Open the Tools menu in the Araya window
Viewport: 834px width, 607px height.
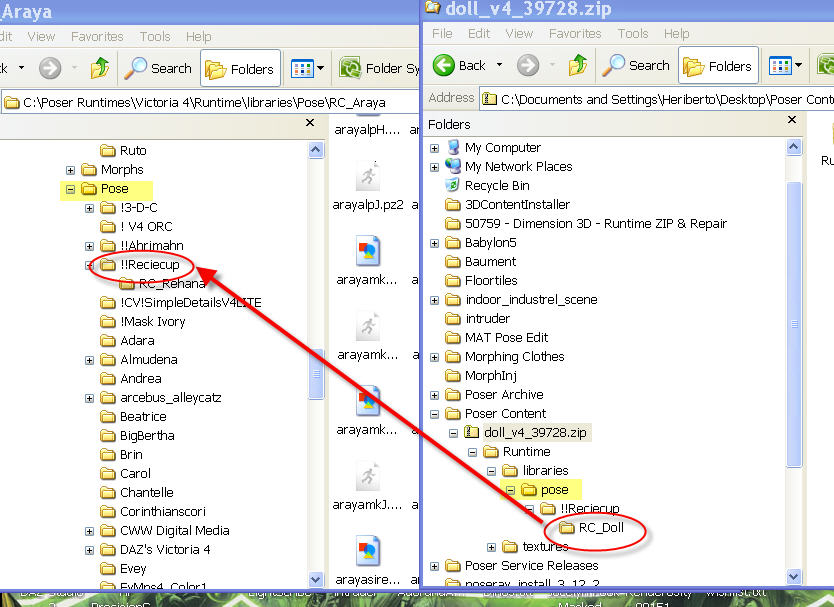[155, 36]
